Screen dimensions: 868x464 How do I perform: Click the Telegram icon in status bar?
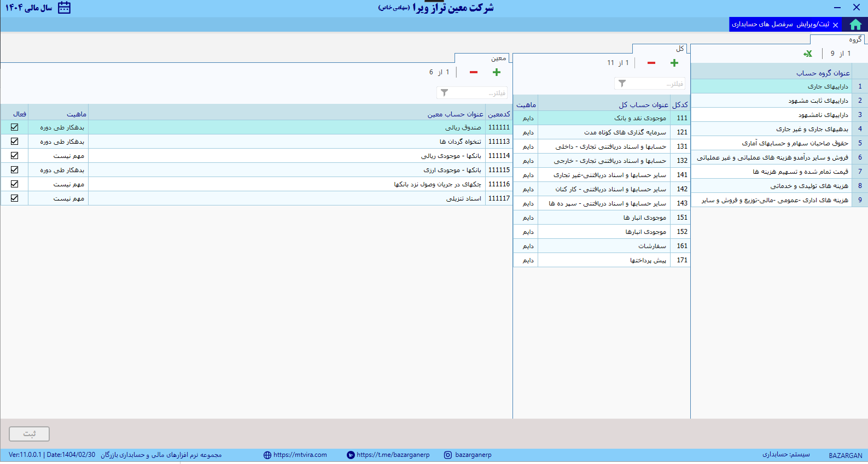351,455
